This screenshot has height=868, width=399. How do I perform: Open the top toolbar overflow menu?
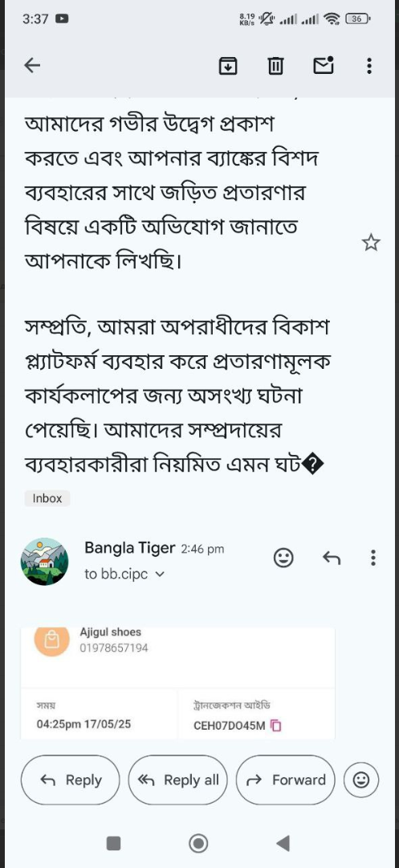point(369,66)
